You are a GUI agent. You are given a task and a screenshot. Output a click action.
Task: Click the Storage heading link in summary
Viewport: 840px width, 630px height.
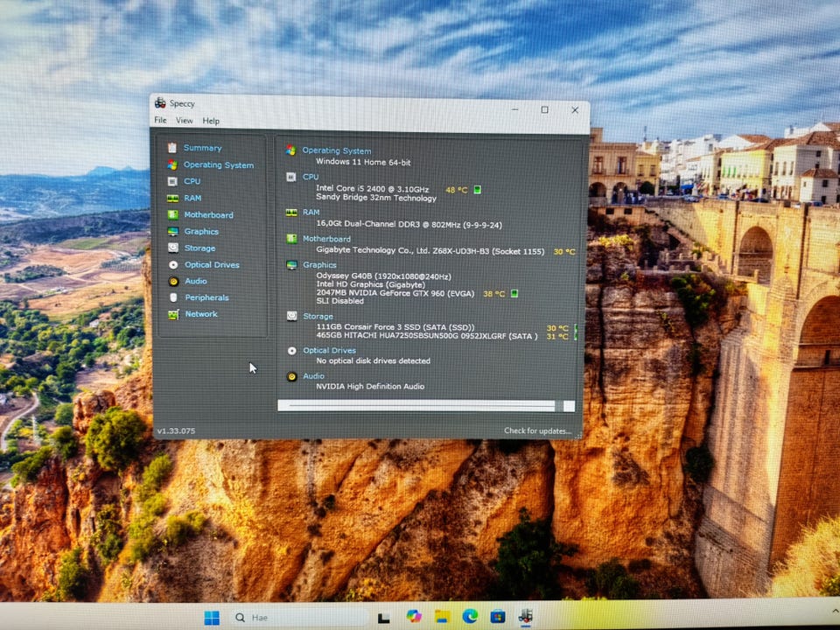(318, 316)
